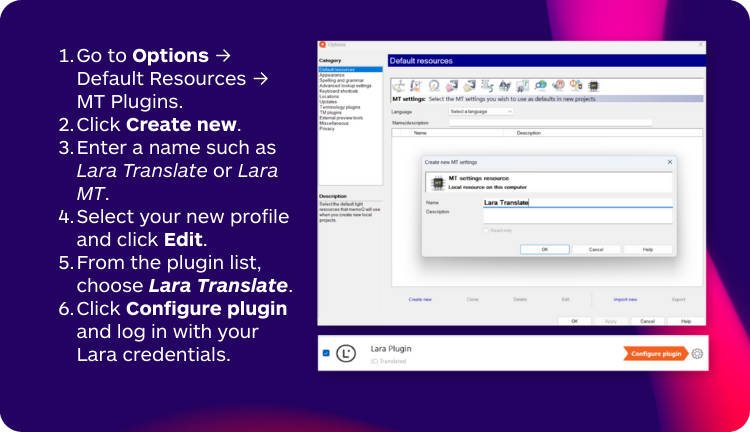Viewport: 750px width, 432px height.
Task: Click Cancel at bottom of Options window
Action: pyautogui.click(x=647, y=321)
